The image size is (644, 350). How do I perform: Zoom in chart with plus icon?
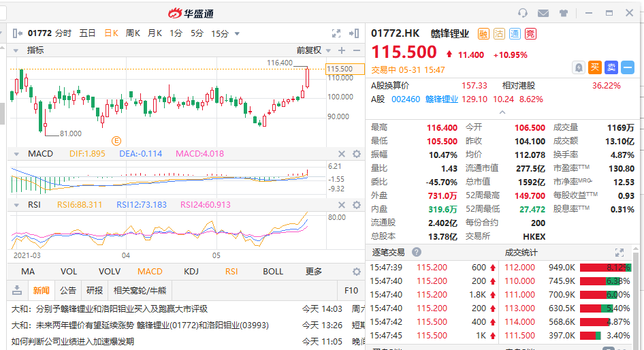pyautogui.click(x=342, y=50)
